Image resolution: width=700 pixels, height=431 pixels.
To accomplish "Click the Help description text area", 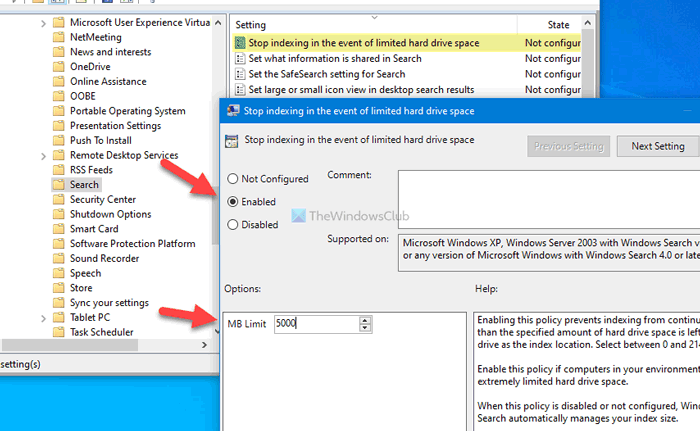I will click(x=587, y=372).
